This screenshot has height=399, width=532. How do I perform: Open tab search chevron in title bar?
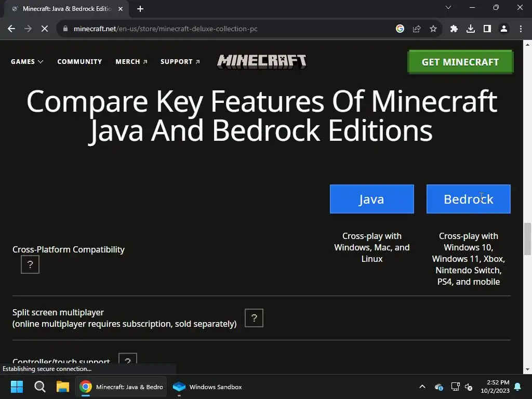click(448, 7)
